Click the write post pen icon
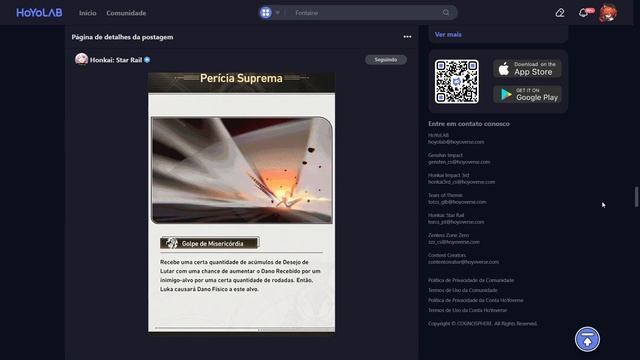Image resolution: width=640 pixels, height=360 pixels. coord(560,13)
